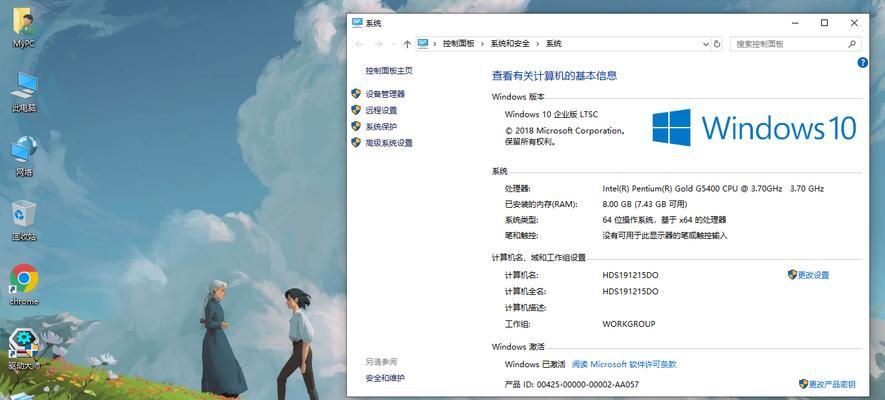The height and width of the screenshot is (400, 885).
Task: Click 更改产品密钥 link
Action: click(x=833, y=385)
